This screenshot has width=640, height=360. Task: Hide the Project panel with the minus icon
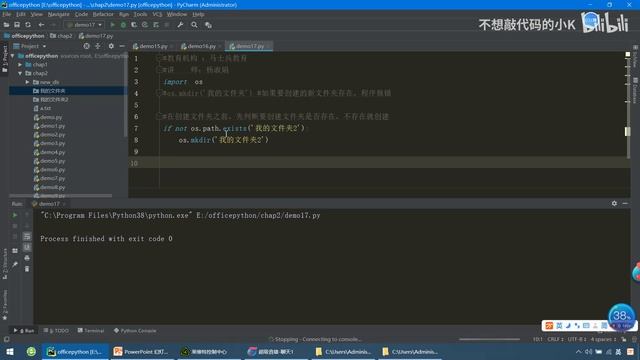pyautogui.click(x=122, y=46)
